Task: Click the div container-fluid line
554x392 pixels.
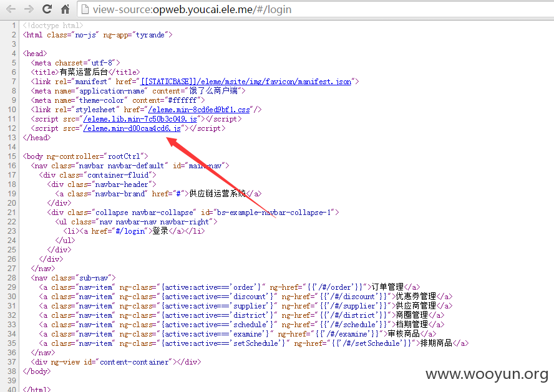Action: point(97,175)
